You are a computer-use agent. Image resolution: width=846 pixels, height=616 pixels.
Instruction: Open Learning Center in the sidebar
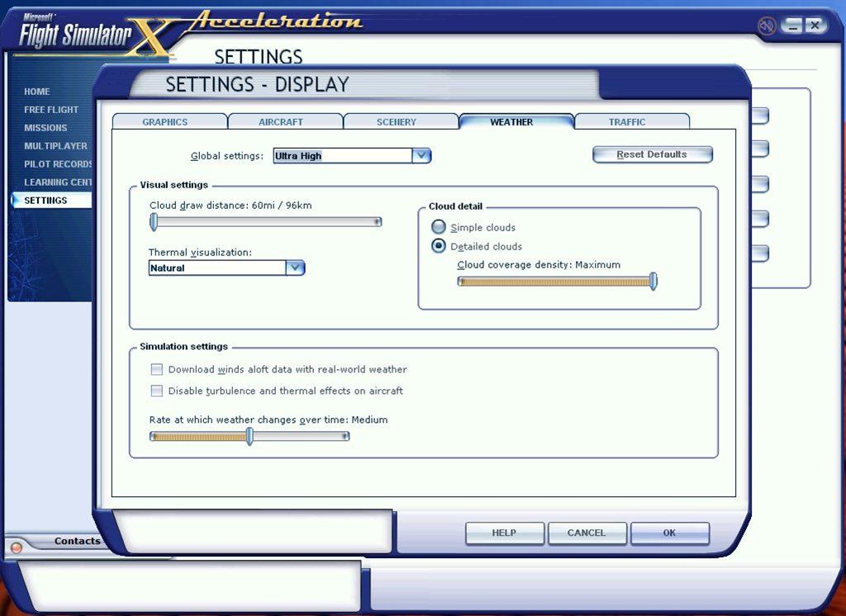[x=58, y=182]
